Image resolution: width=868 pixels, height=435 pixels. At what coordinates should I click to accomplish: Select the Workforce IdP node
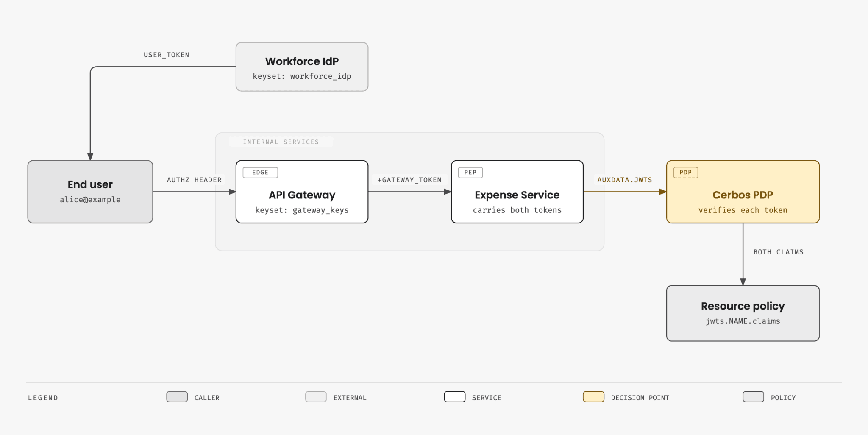click(302, 67)
